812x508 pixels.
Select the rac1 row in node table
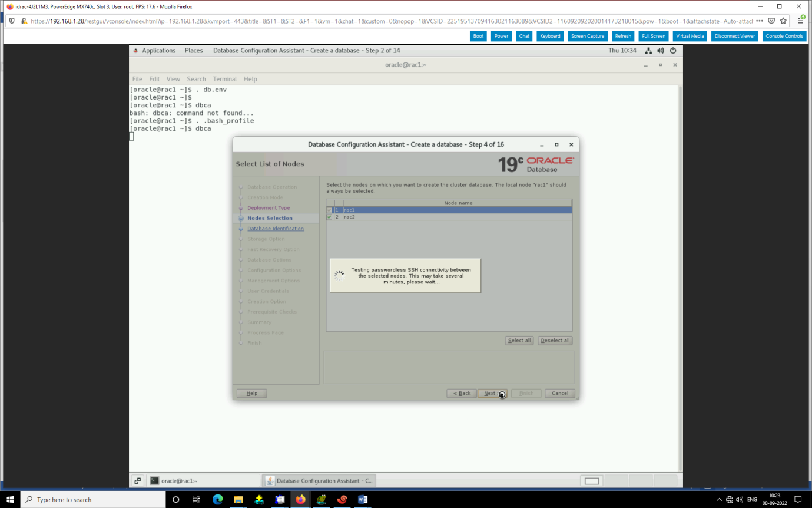coord(449,210)
